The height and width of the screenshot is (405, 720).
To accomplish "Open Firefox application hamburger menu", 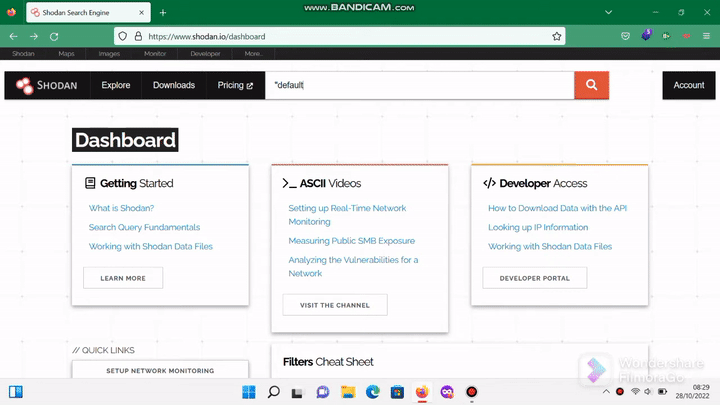I will click(x=706, y=36).
